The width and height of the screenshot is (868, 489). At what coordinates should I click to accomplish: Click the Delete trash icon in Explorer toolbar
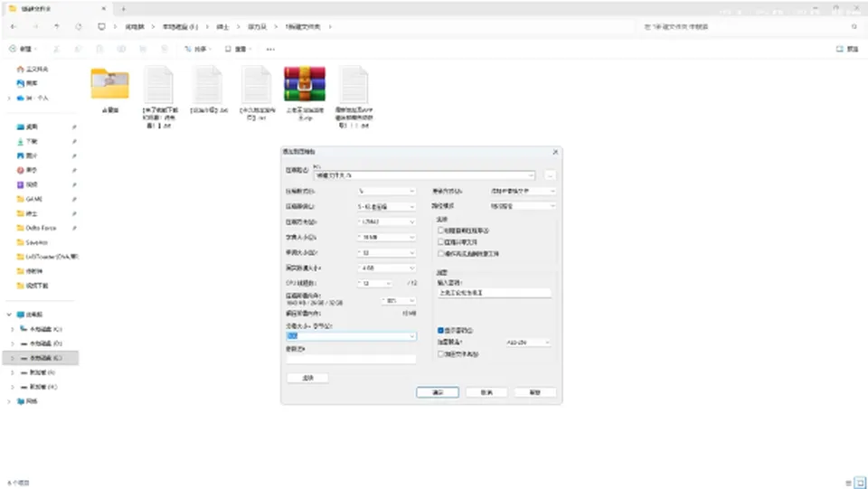click(x=165, y=49)
